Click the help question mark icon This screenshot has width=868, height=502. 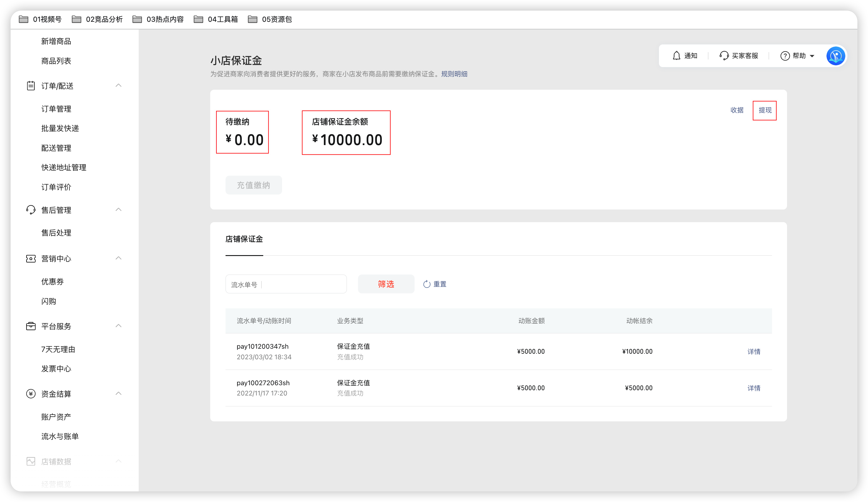coord(785,56)
